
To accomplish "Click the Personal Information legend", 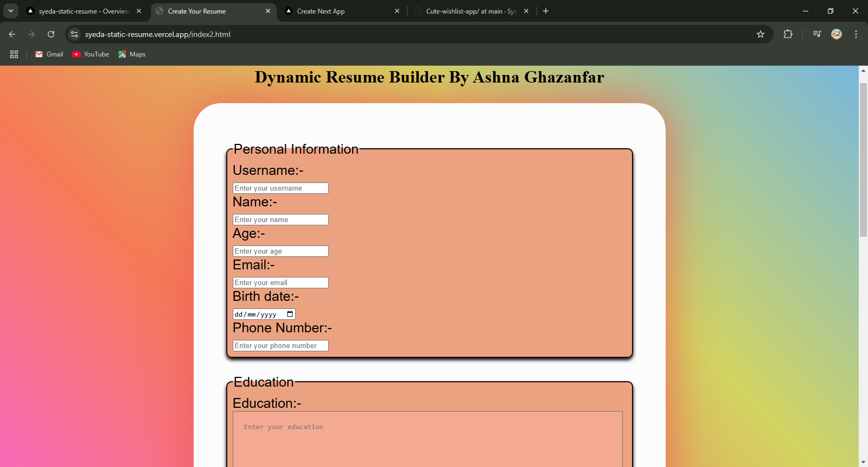I will point(296,149).
